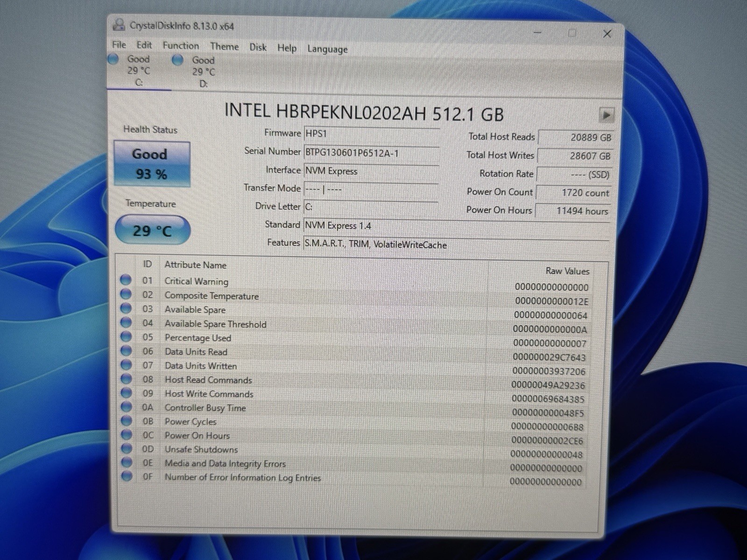Click the status orb for Controller Busy Time
This screenshot has height=560, width=747.
point(126,406)
